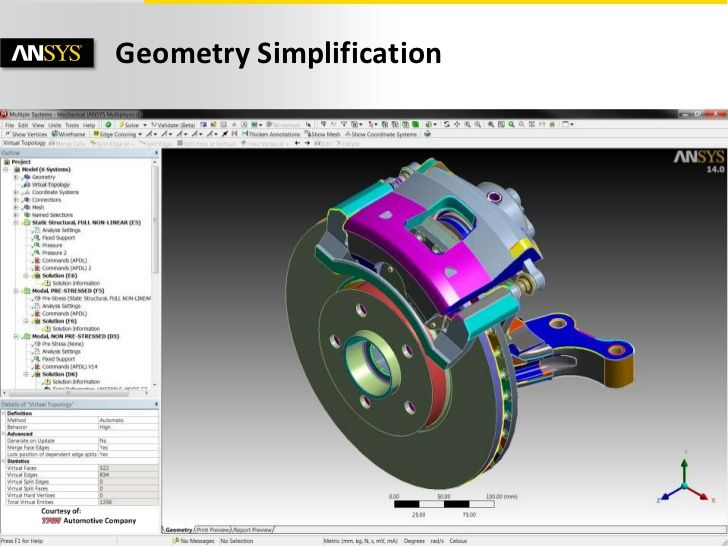Toggle Show Mesh
Image resolution: width=728 pixels, height=546 pixels.
pyautogui.click(x=323, y=134)
